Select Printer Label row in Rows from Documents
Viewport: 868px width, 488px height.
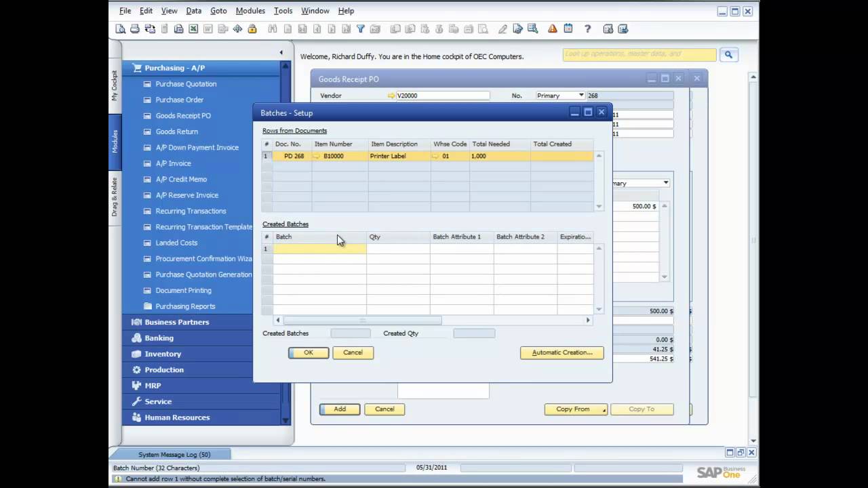(x=427, y=156)
